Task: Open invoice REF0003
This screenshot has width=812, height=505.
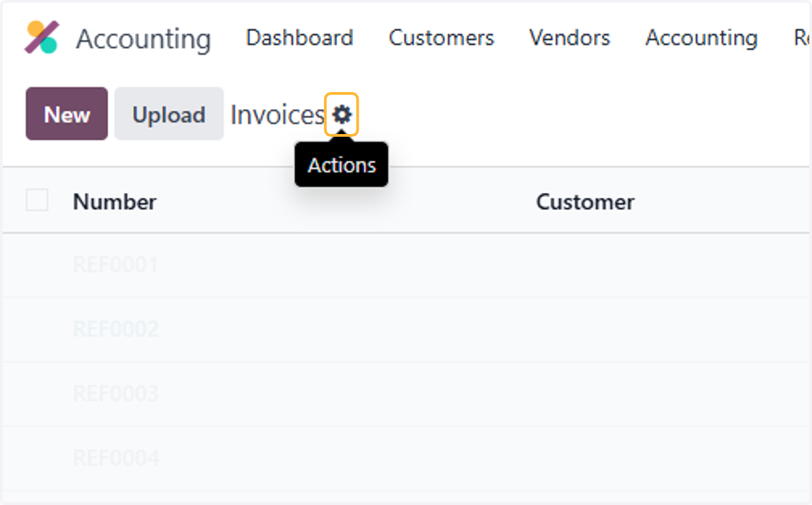Action: click(116, 393)
